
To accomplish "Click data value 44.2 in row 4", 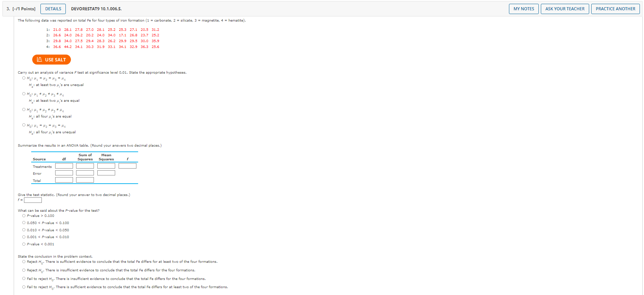I will click(68, 47).
